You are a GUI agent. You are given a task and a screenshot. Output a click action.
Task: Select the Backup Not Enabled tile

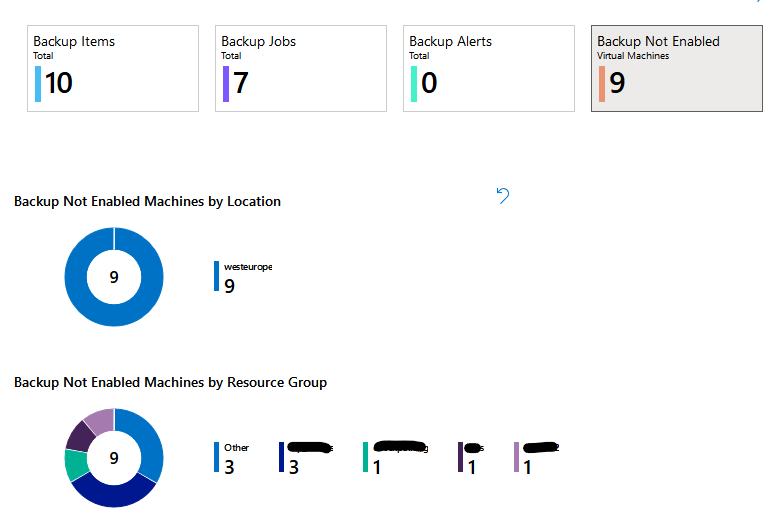click(x=676, y=68)
